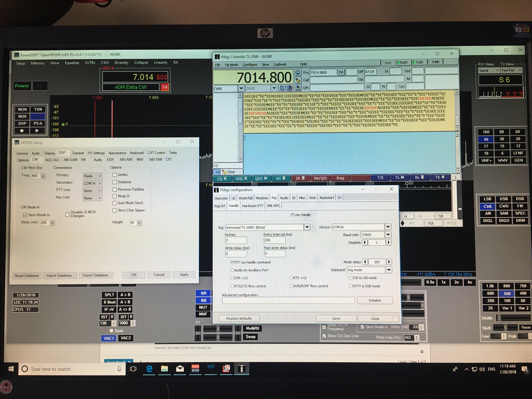Switch to the Hardware PTT tab
Screen dimensions: 532x399
tap(252, 206)
